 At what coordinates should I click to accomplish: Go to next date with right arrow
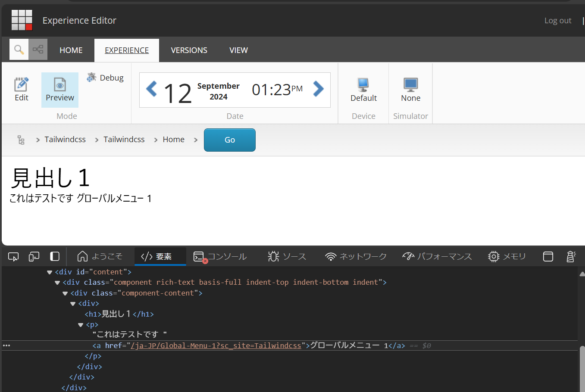point(318,89)
